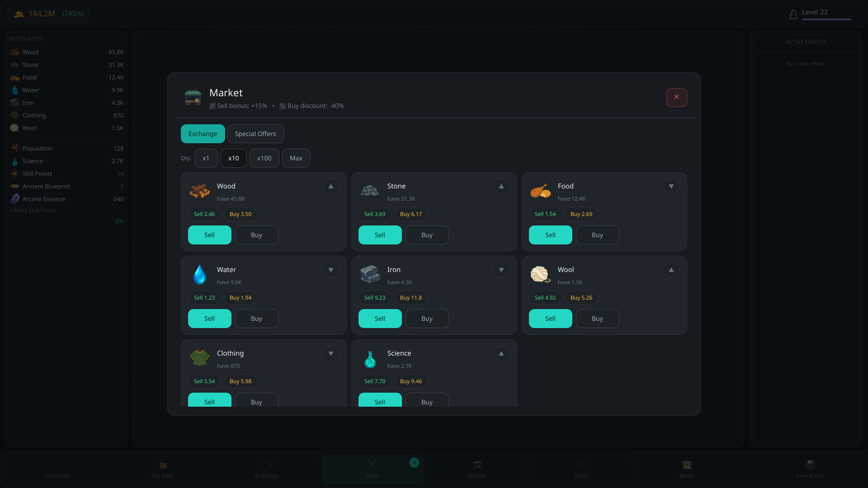Click the Water droplet icon in market
Viewport: 868px width, 488px height.
point(199,274)
